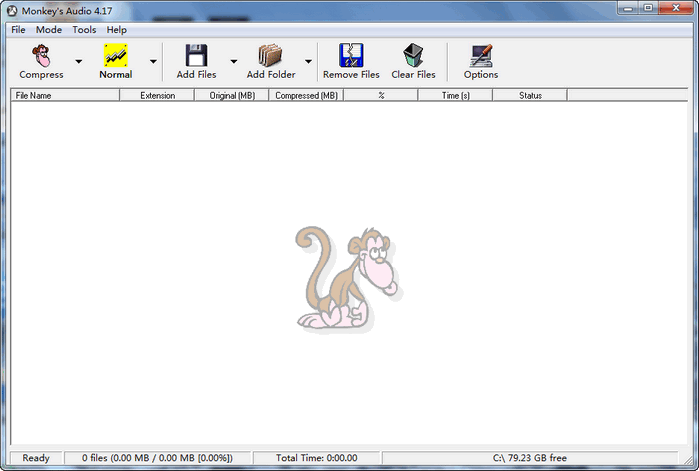This screenshot has width=699, height=471.
Task: Sort by the % column header
Action: pos(381,95)
